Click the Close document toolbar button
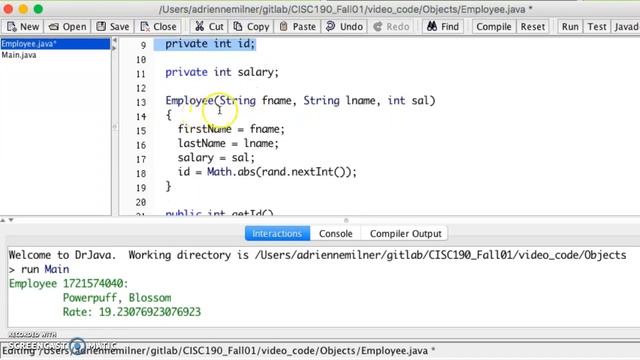Viewport: 640px width, 360px height. [158, 27]
